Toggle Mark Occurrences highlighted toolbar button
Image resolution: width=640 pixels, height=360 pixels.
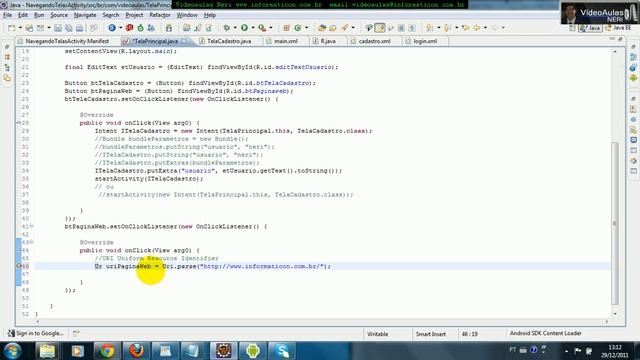click(x=380, y=28)
